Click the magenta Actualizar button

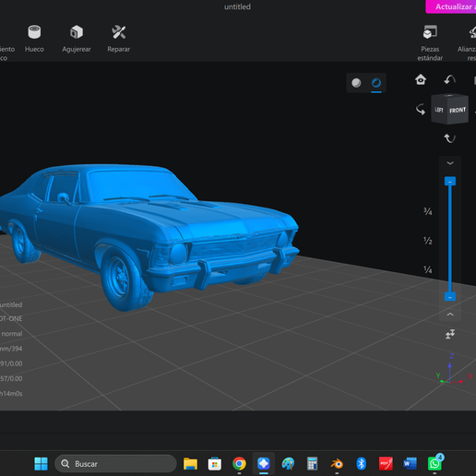click(451, 6)
